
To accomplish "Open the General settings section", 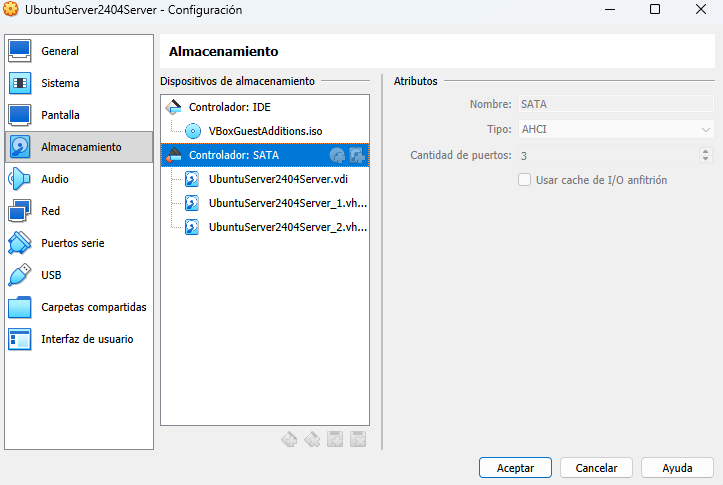I will tap(60, 51).
